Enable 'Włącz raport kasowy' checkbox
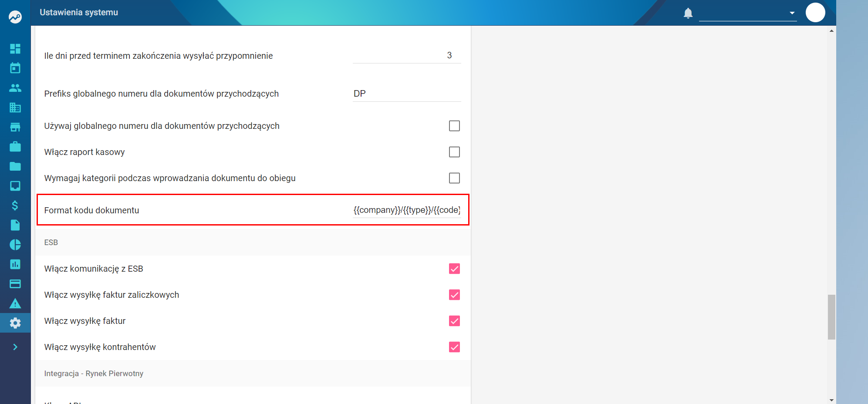 tap(454, 152)
